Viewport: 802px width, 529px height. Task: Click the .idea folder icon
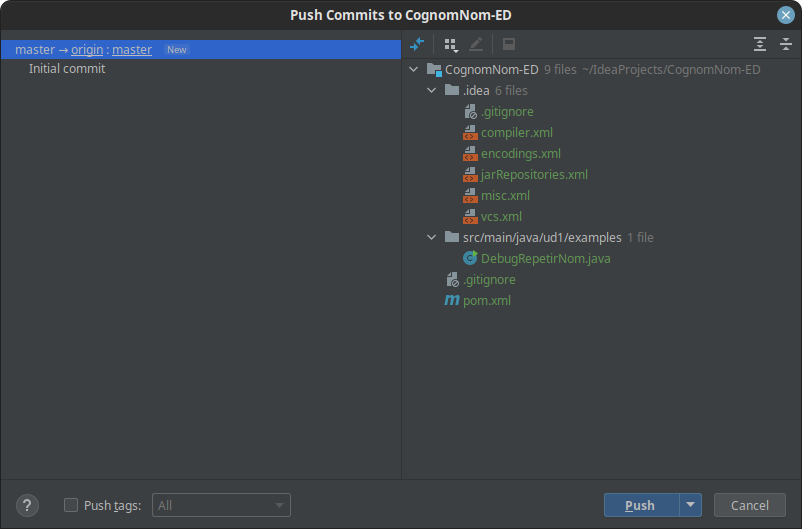(x=452, y=90)
